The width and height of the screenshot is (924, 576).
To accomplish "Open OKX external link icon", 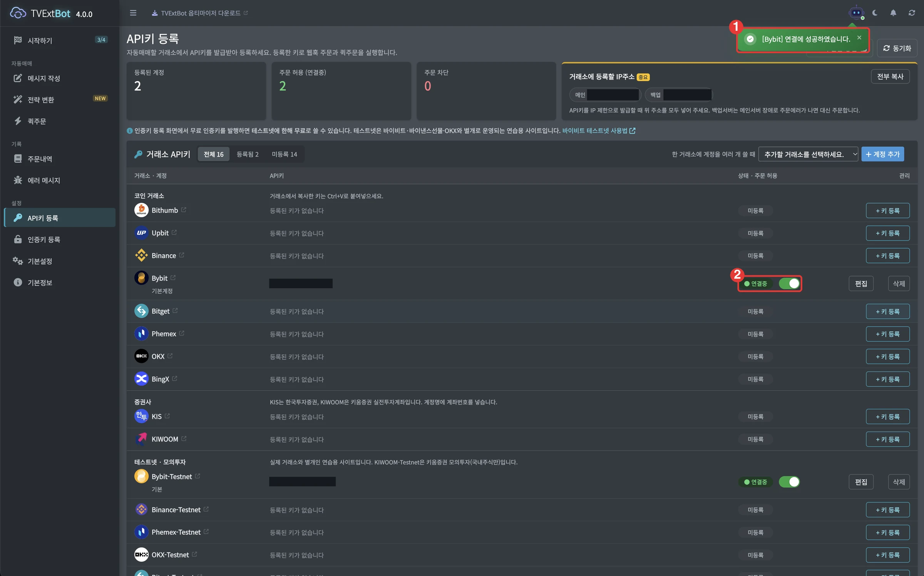I will tap(170, 356).
